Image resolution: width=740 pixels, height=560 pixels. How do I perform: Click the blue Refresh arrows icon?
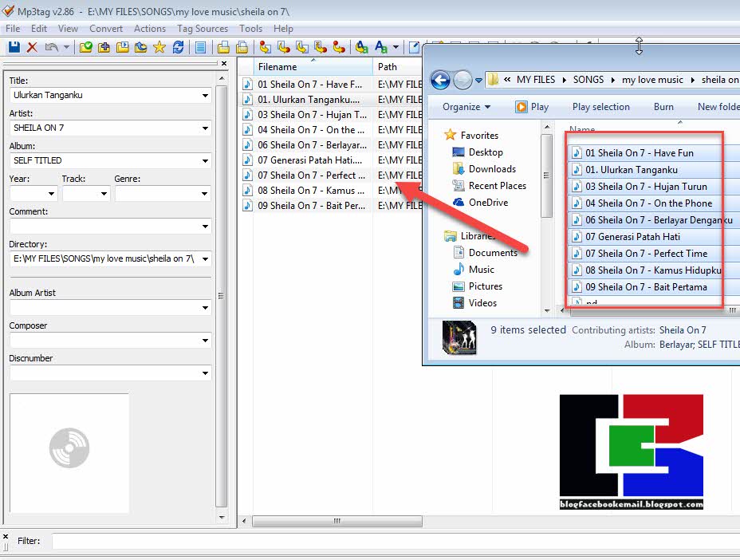click(178, 47)
